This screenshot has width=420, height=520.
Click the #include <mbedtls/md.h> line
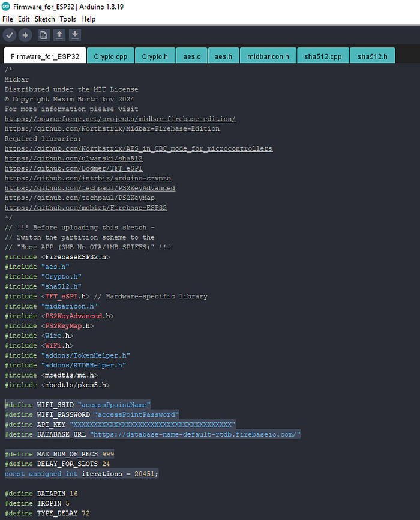click(x=51, y=375)
